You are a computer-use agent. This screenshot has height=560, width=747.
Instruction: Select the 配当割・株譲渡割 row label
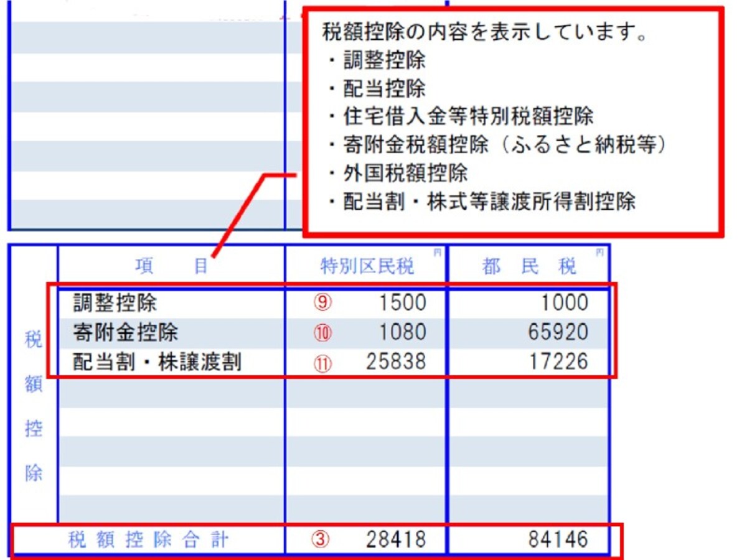(157, 362)
